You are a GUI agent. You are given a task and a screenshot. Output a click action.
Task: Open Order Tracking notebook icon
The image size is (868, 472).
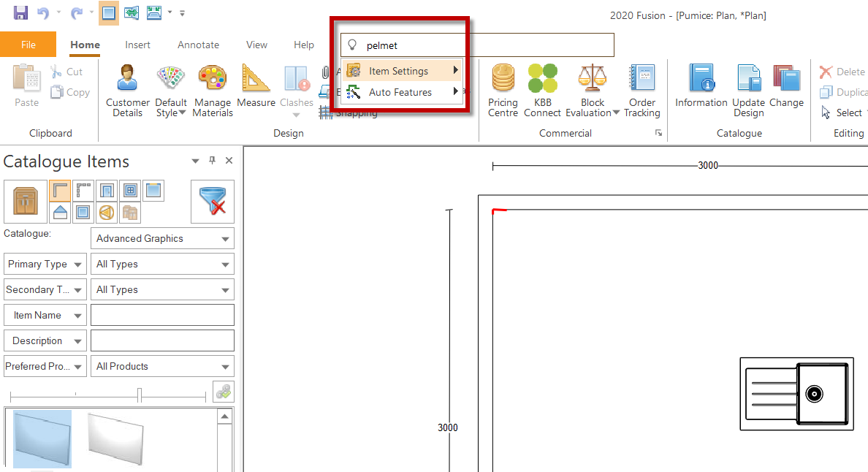coord(642,90)
